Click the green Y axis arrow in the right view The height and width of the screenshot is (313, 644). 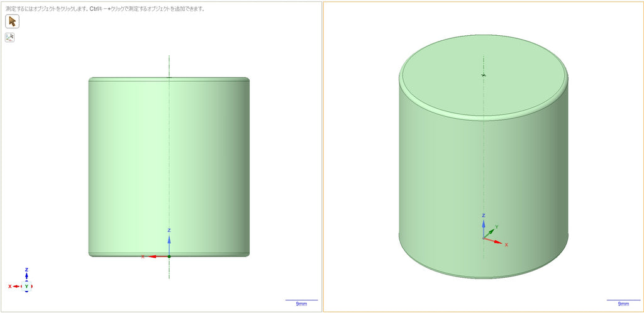click(491, 232)
